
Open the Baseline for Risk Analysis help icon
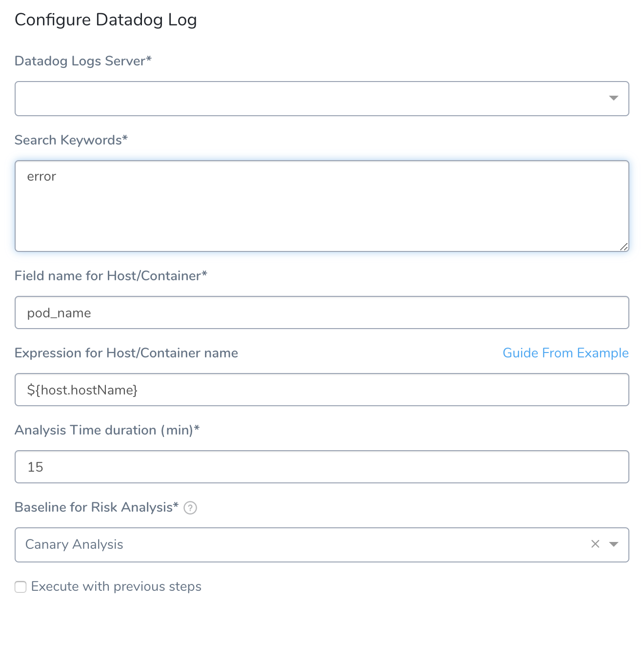click(x=190, y=508)
